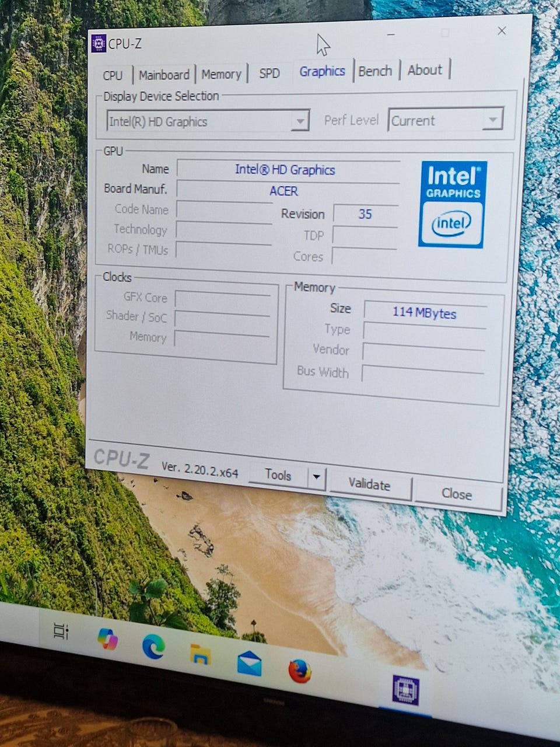This screenshot has height=747, width=560.
Task: Launch Firefox from the taskbar
Action: point(300,671)
